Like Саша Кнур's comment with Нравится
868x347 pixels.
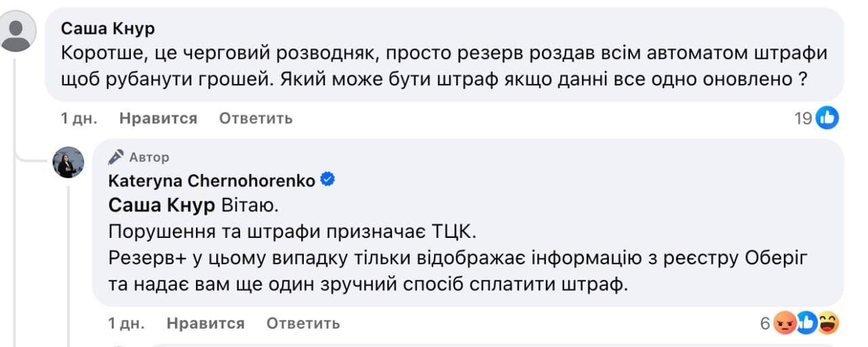pyautogui.click(x=158, y=119)
